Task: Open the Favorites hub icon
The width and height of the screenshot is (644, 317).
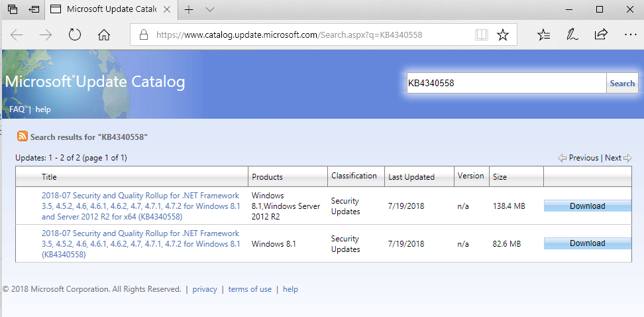Action: tap(543, 35)
